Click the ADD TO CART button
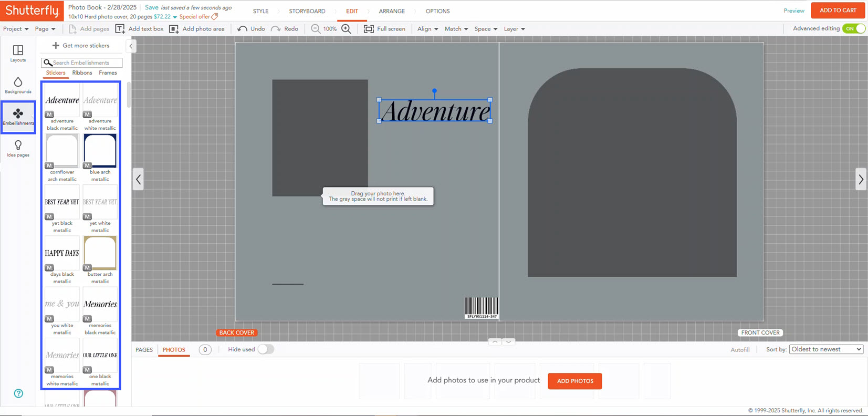This screenshot has height=416, width=868. pos(838,11)
